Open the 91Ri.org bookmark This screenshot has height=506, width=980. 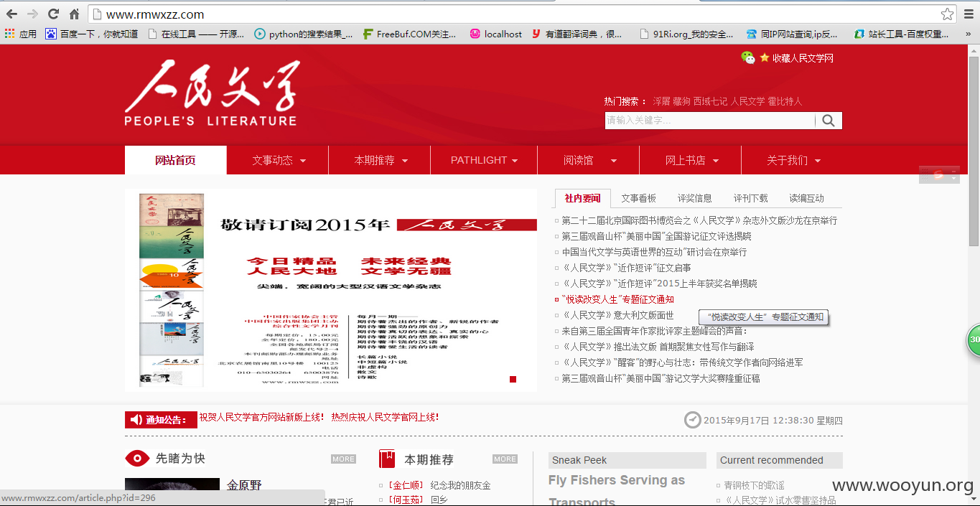coord(686,34)
